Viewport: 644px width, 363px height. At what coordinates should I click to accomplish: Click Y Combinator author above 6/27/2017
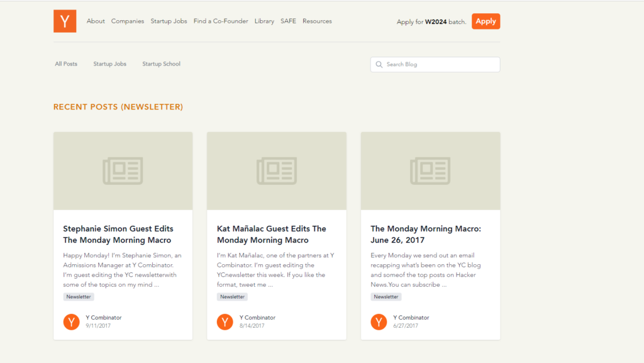point(411,318)
